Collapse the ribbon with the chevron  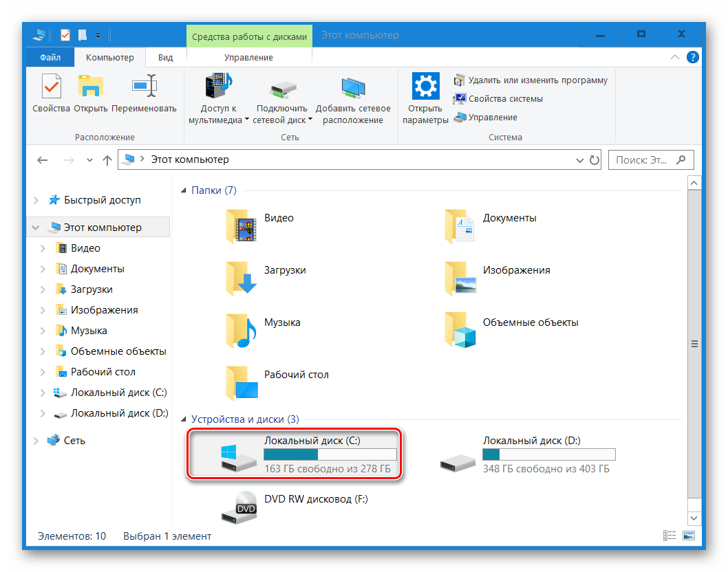tap(675, 57)
